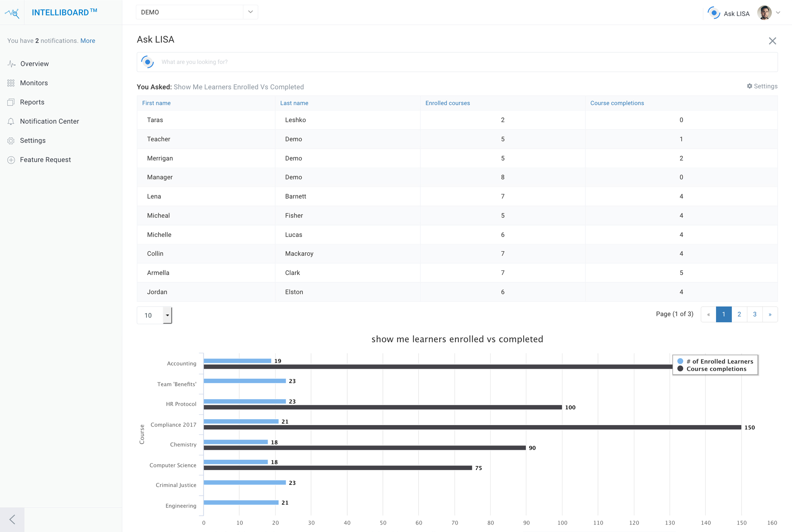Screen dimensions: 792x532
Task: Toggle the Enrolled Learners legend series
Action: coord(715,361)
